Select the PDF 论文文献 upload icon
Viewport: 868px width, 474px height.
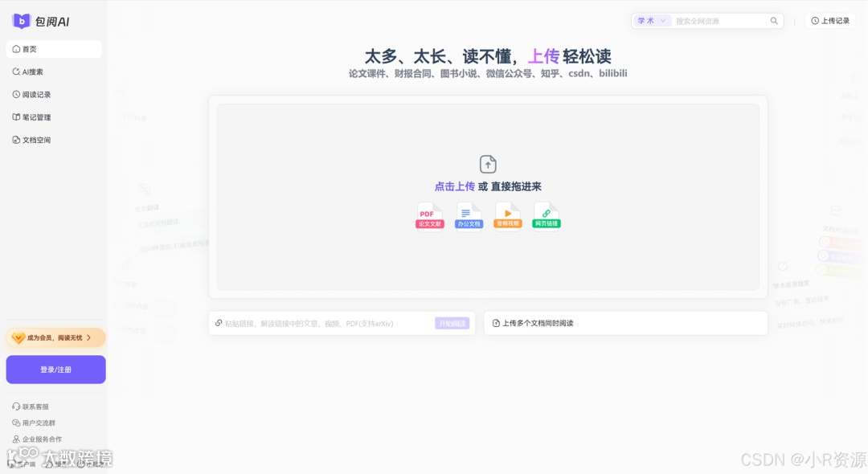429,213
